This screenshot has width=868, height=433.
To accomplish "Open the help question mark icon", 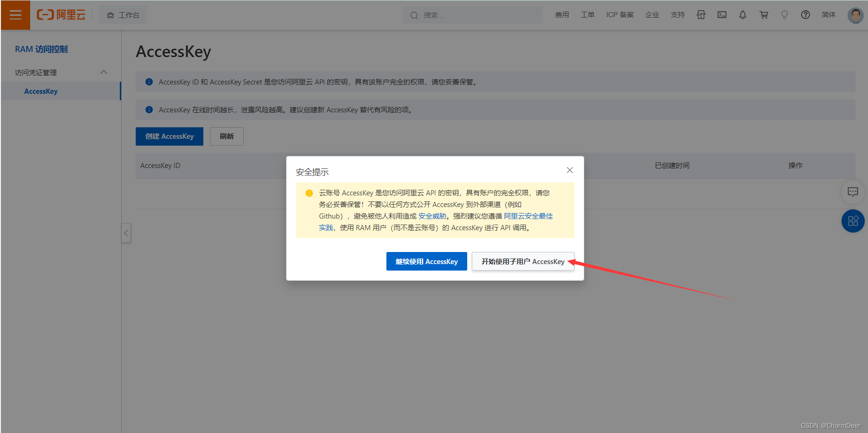I will [805, 15].
